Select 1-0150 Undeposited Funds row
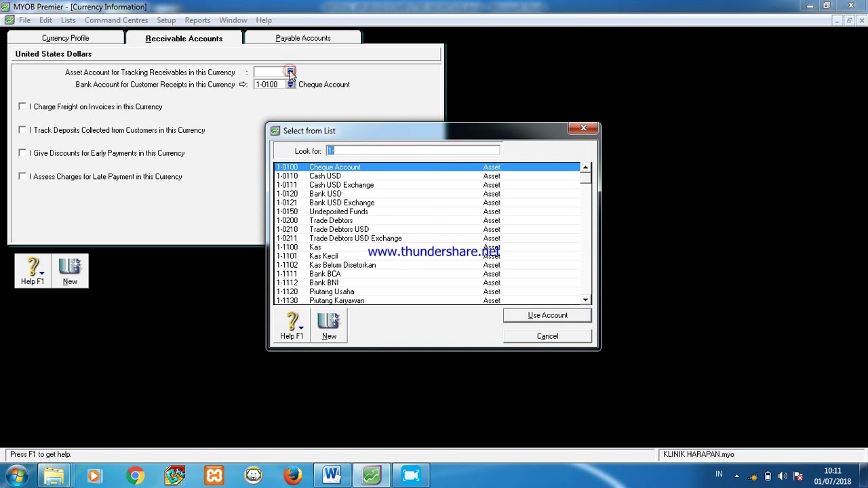The image size is (868, 488). tap(427, 211)
